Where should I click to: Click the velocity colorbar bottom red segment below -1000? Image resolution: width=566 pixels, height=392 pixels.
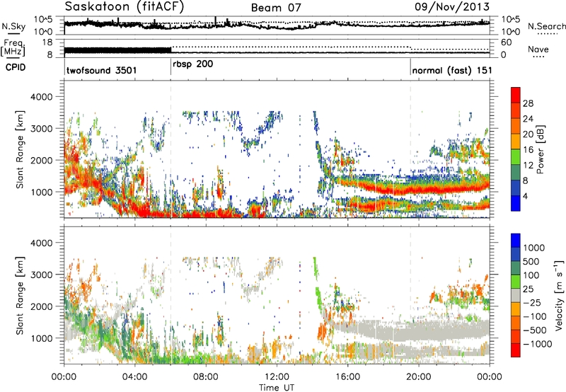point(516,350)
